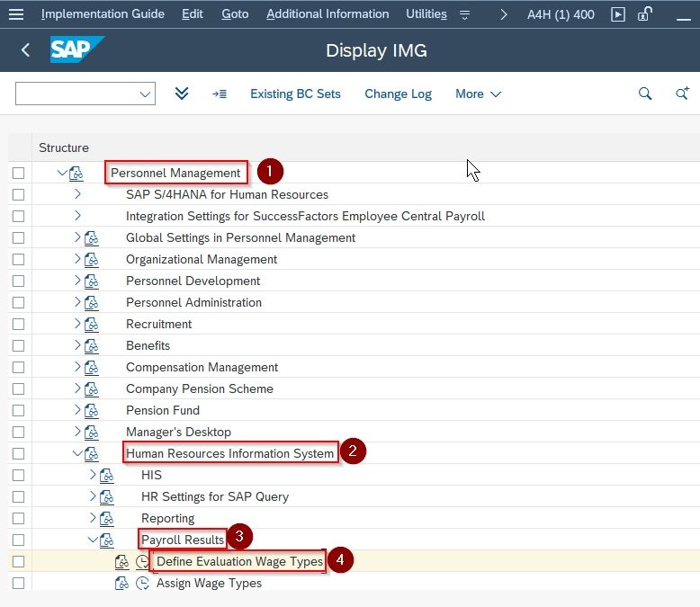Show more header items with right arrow
700x607 pixels.
(x=504, y=14)
